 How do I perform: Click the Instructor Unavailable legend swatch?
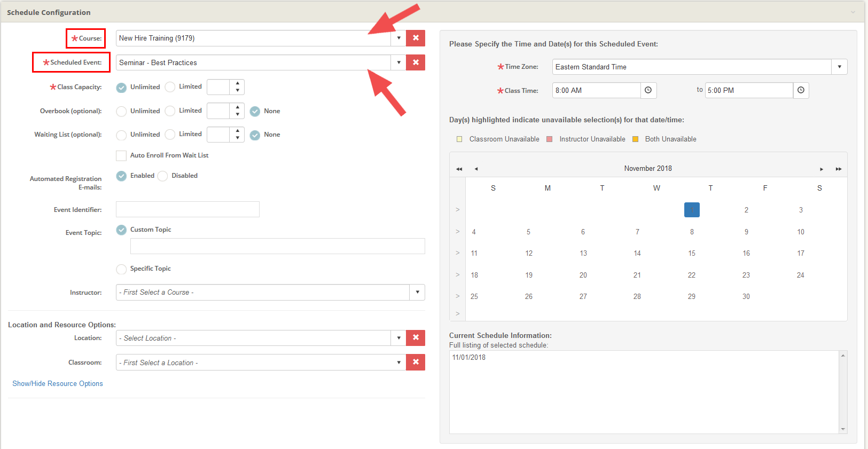pos(550,139)
